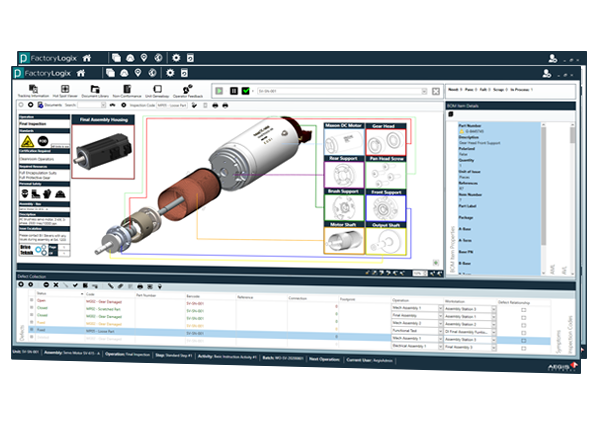
Task: Open the Functional Test operation dropdown
Action: [x=440, y=331]
